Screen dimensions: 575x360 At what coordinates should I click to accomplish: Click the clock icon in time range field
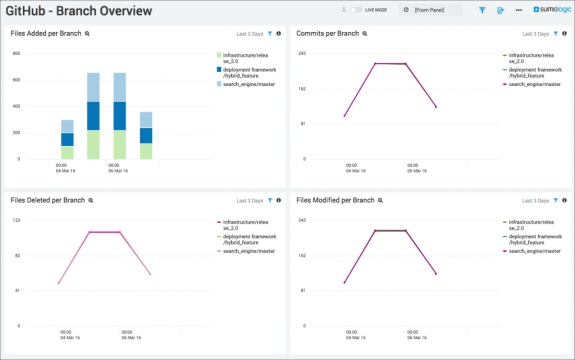point(406,10)
